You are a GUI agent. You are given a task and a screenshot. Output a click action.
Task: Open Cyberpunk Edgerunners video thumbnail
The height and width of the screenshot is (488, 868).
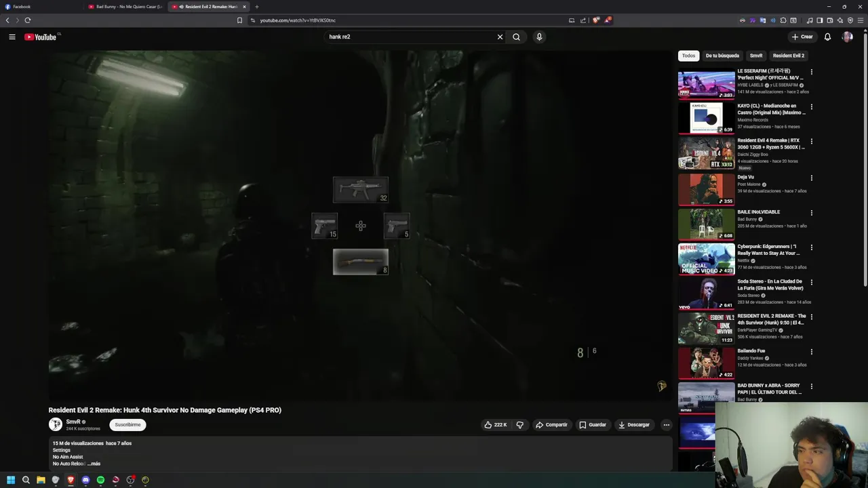pos(706,258)
